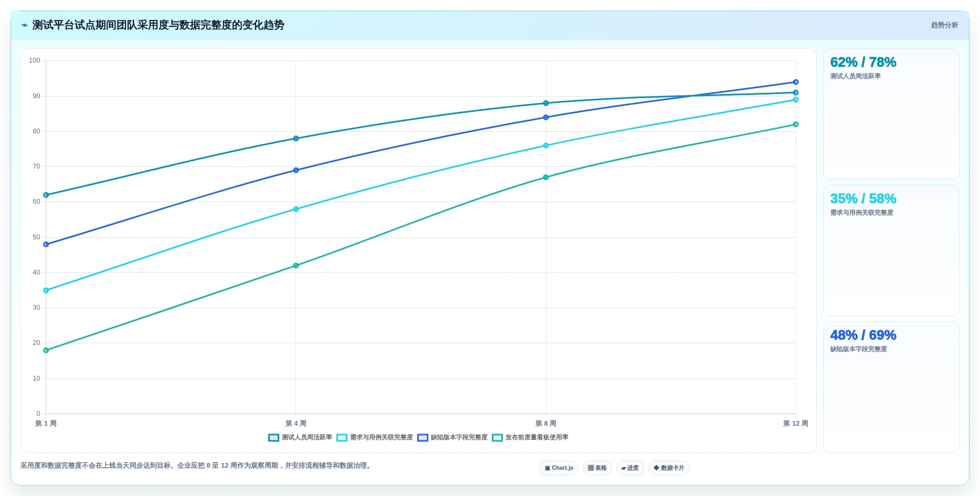
Task: Click the 第 12 周 x-axis label
Action: (x=796, y=424)
